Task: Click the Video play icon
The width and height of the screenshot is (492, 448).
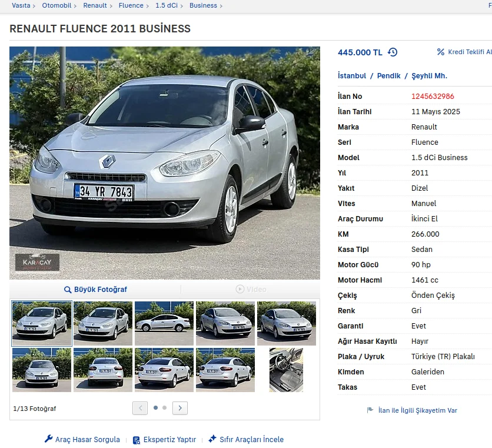Action: (240, 289)
